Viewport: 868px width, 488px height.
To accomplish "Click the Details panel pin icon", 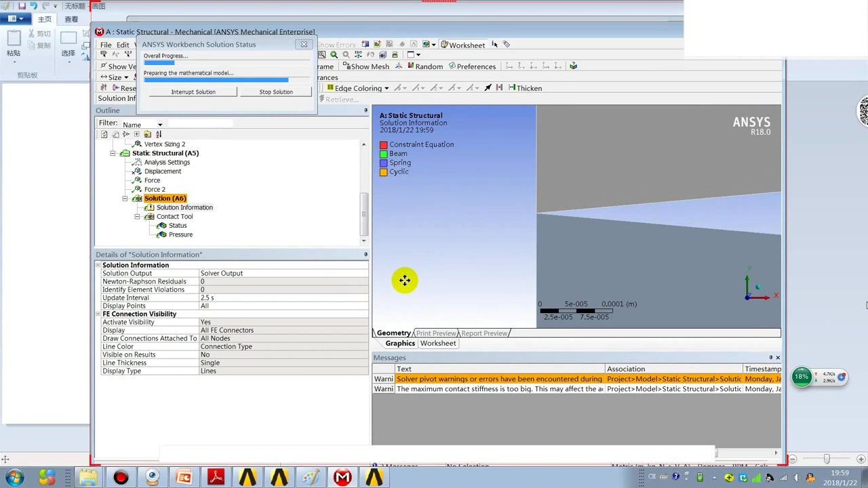I will 366,255.
